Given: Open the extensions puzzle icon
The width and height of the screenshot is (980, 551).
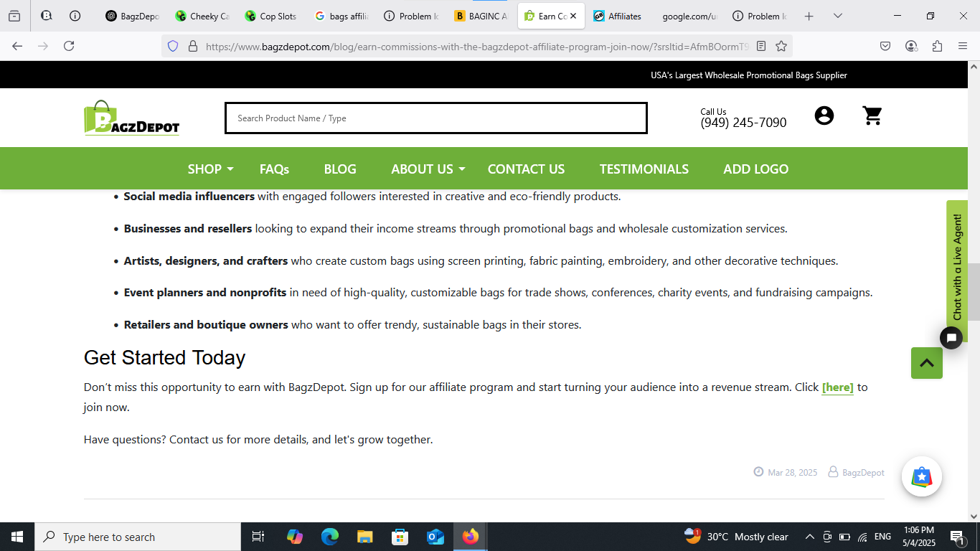Looking at the screenshot, I should pos(937,46).
